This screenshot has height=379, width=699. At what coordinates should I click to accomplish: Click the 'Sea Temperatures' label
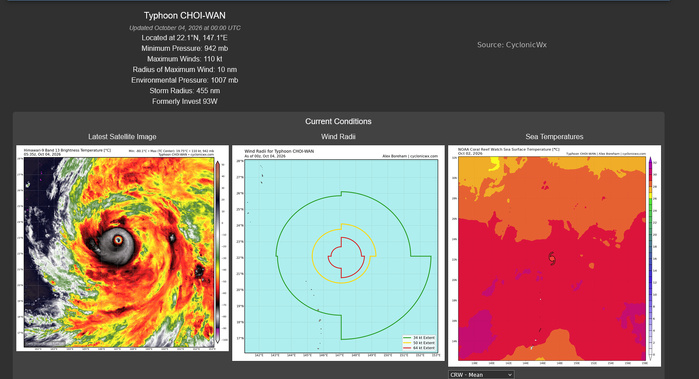(554, 136)
